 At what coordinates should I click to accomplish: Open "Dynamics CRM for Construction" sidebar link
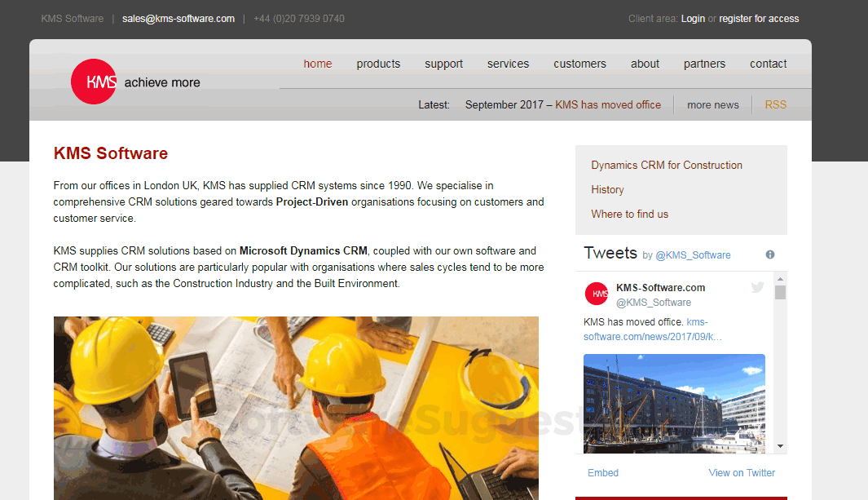click(667, 165)
